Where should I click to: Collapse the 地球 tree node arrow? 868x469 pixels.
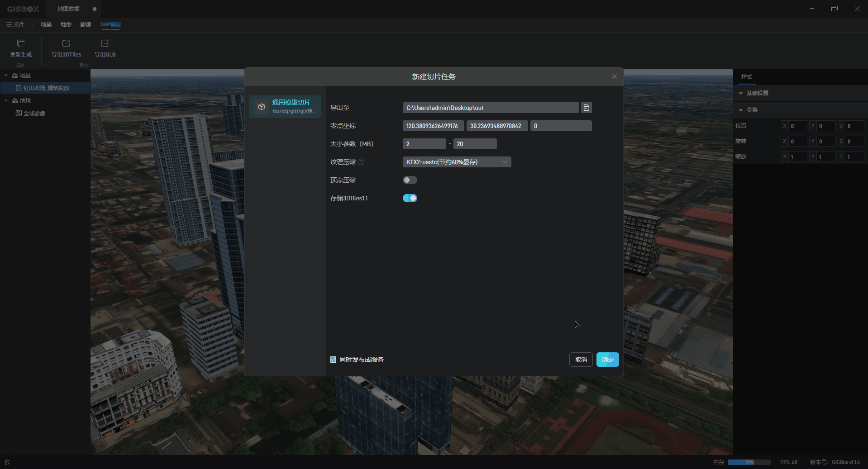tap(6, 101)
